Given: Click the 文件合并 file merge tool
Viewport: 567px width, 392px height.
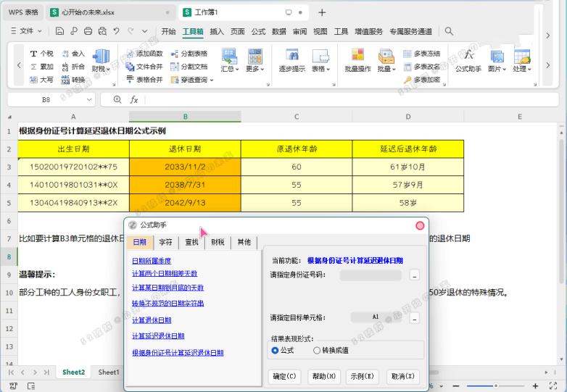Looking at the screenshot, I should coord(144,67).
